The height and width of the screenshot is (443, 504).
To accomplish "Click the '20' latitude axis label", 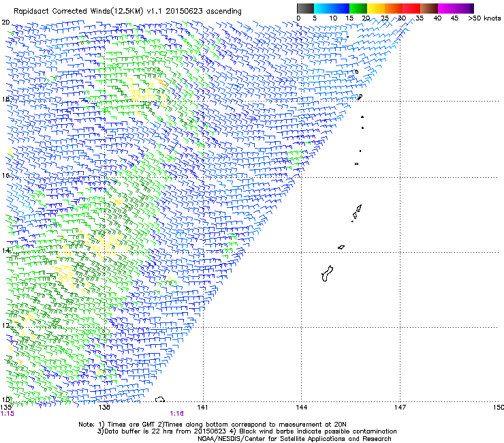I will [x=5, y=22].
